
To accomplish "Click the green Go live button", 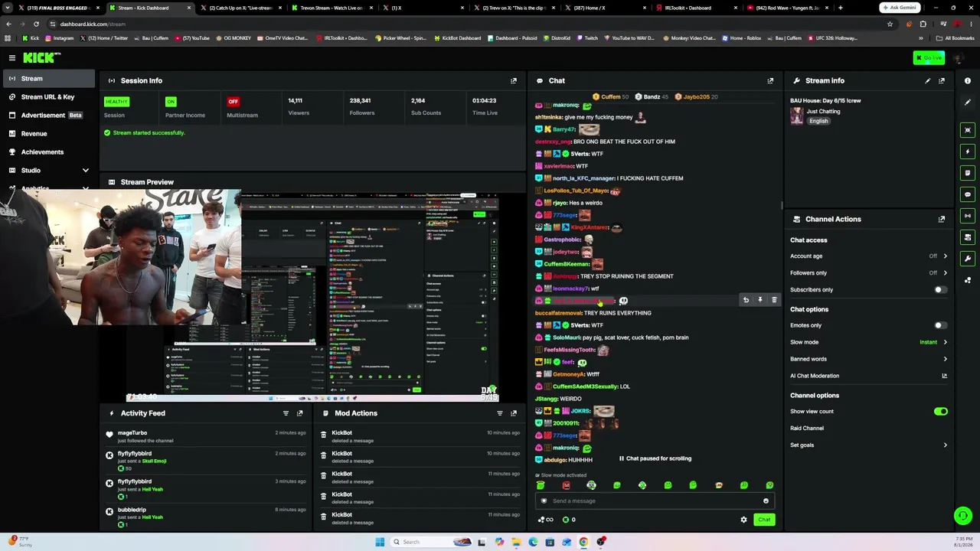I will (x=929, y=58).
